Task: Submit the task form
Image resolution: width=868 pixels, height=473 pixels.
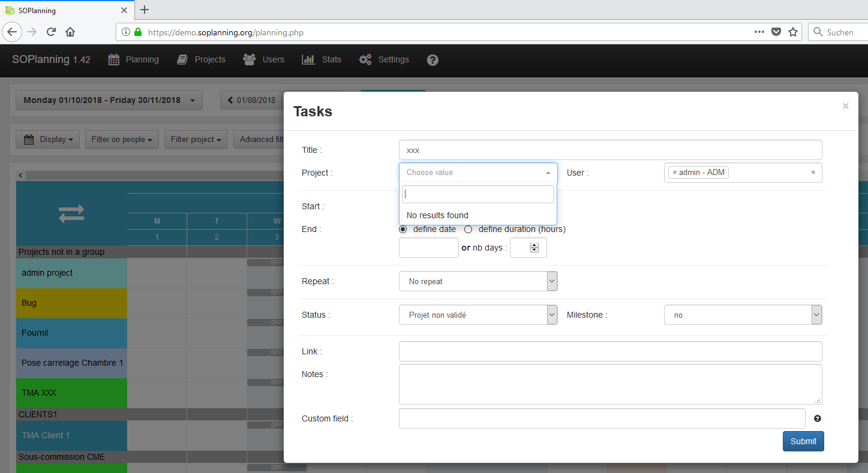Action: [x=803, y=441]
